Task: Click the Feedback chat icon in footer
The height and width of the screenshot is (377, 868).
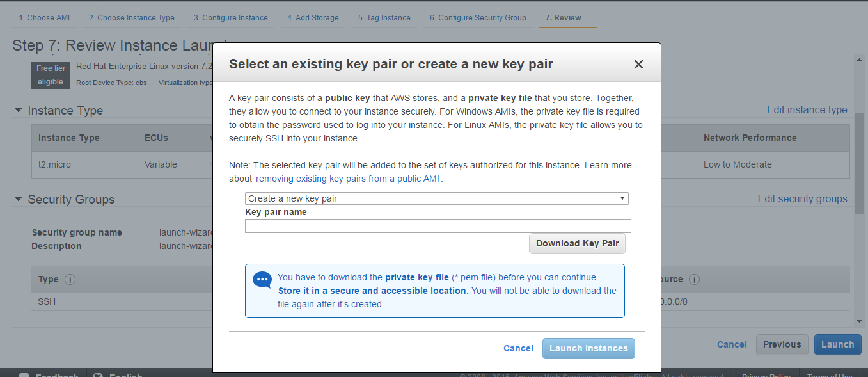Action: 23,374
